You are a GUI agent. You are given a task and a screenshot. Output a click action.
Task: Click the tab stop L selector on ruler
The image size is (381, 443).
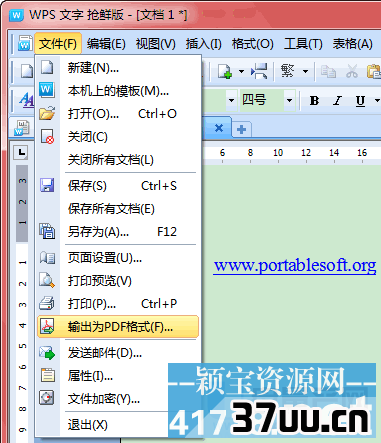pyautogui.click(x=21, y=153)
